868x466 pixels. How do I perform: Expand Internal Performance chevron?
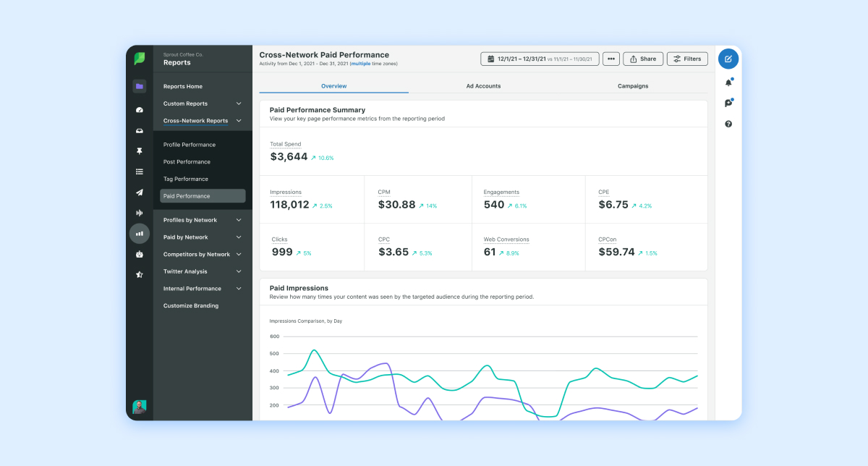click(x=239, y=289)
